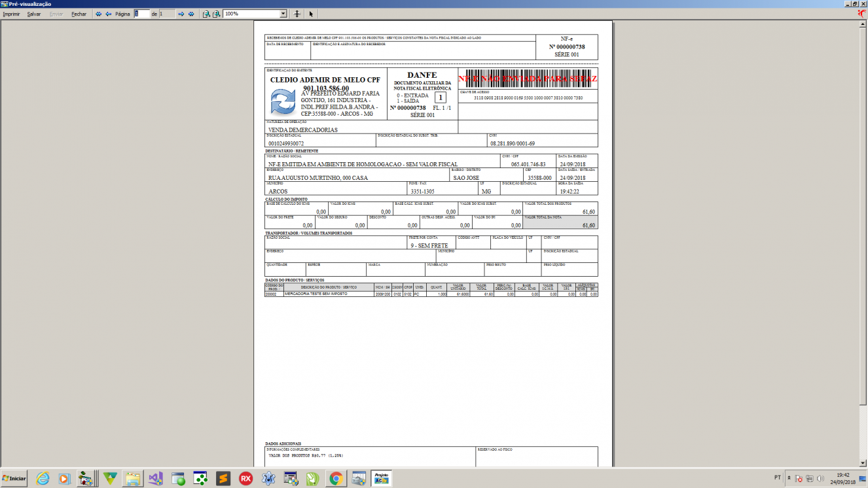Click the 9 - SEM FRETE text

click(x=429, y=245)
